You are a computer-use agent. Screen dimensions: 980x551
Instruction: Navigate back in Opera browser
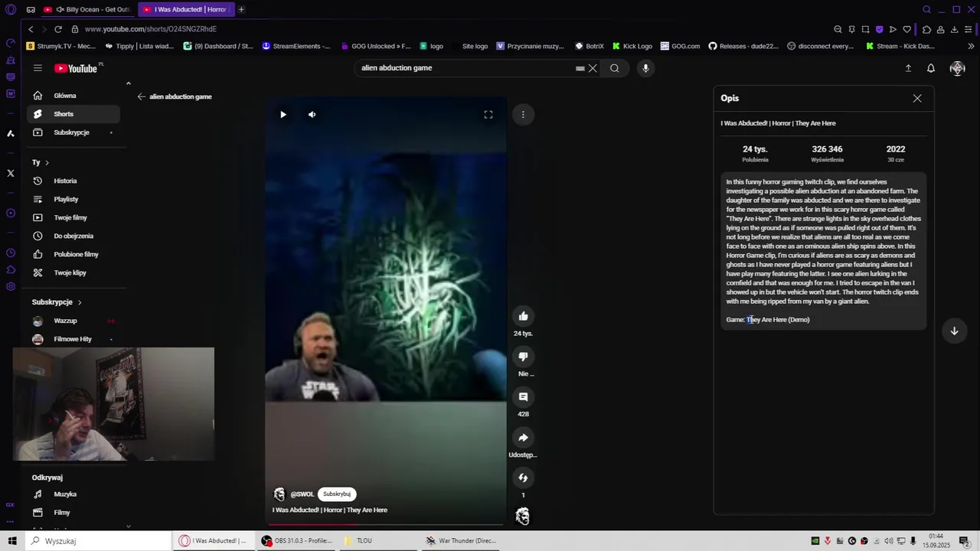pyautogui.click(x=31, y=29)
